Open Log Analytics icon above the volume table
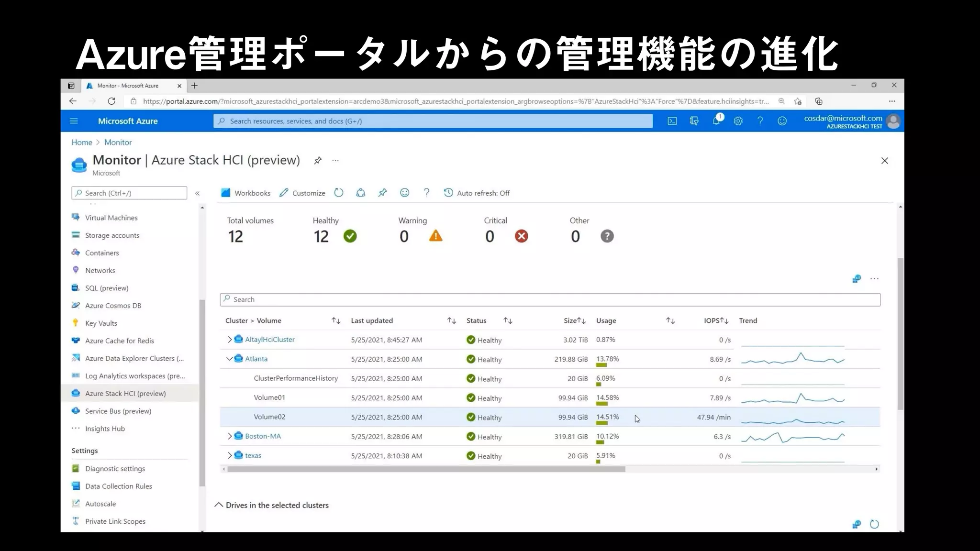Viewport: 980px width, 551px height. [857, 279]
